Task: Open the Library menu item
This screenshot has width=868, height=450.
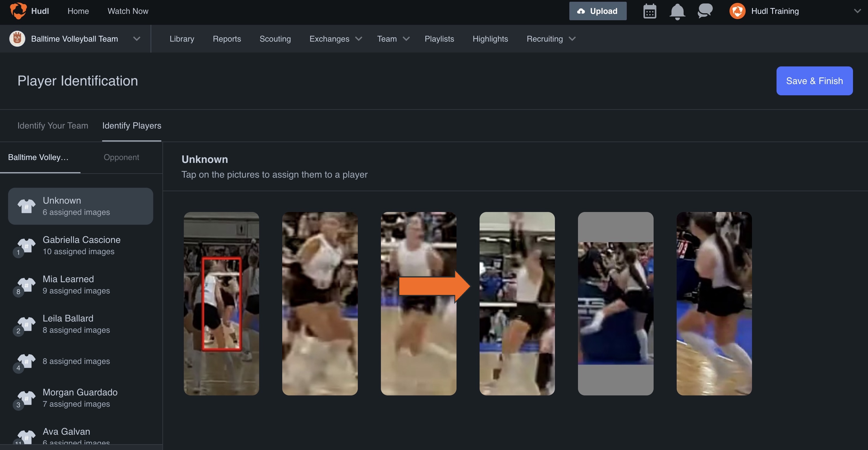Action: [x=182, y=39]
